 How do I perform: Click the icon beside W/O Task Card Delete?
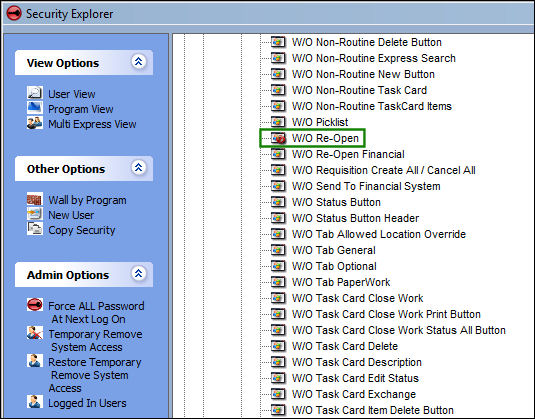tap(278, 346)
